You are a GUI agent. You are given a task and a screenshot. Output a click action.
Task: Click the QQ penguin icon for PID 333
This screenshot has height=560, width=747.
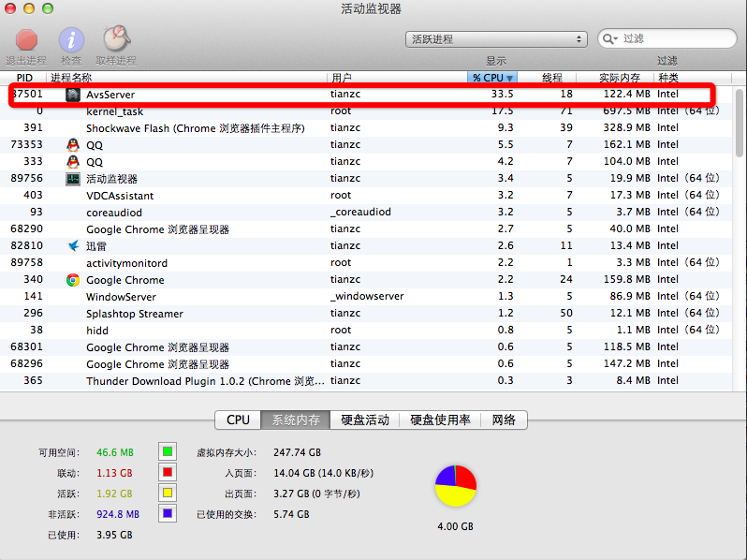tap(72, 162)
